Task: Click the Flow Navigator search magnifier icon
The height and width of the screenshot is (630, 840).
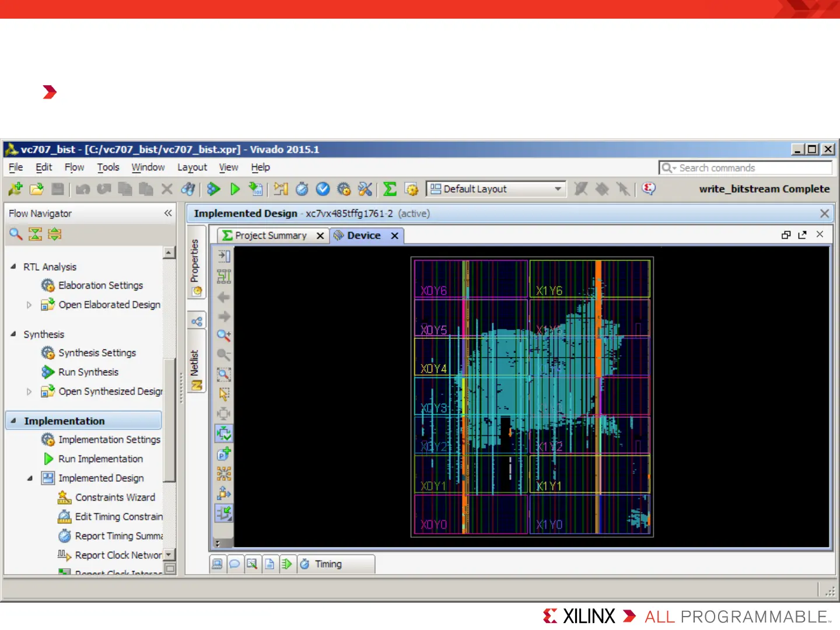Action: [16, 234]
